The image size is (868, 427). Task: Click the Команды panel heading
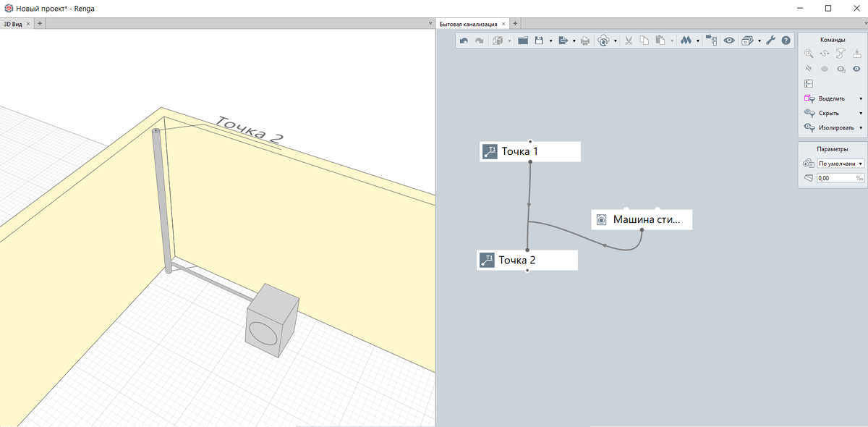(833, 40)
